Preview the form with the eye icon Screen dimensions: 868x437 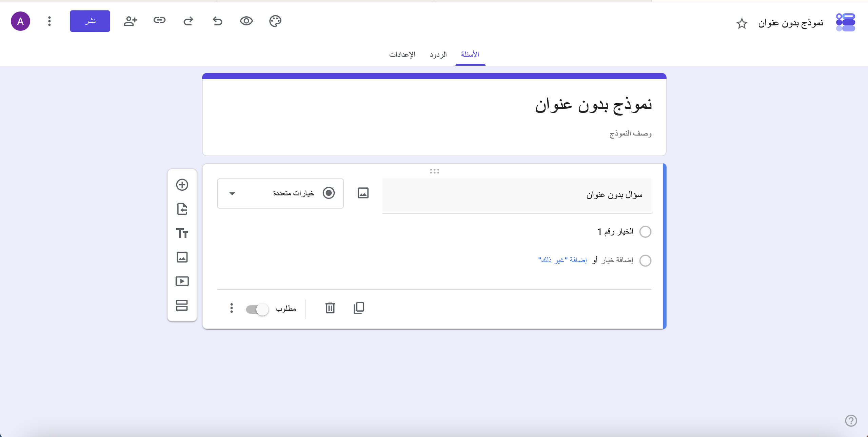(x=246, y=21)
